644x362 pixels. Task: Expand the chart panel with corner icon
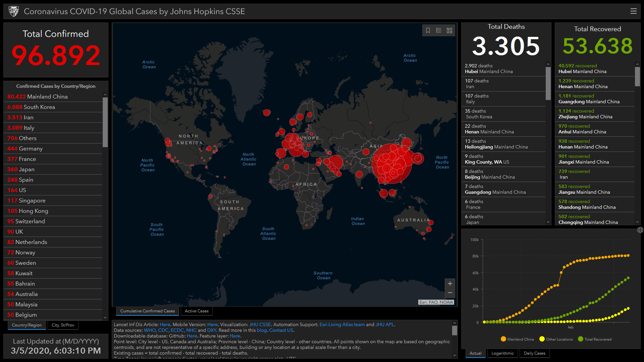click(x=640, y=230)
